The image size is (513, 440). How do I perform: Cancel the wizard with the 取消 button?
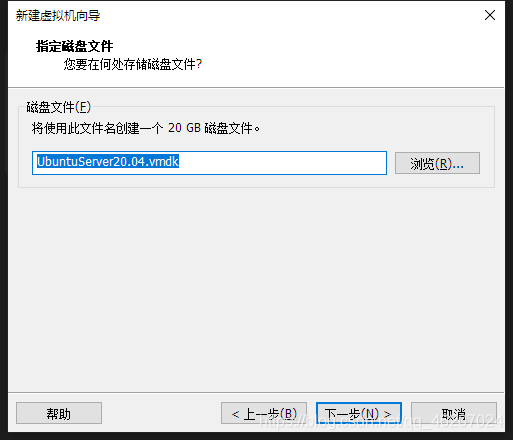pyautogui.click(x=454, y=413)
